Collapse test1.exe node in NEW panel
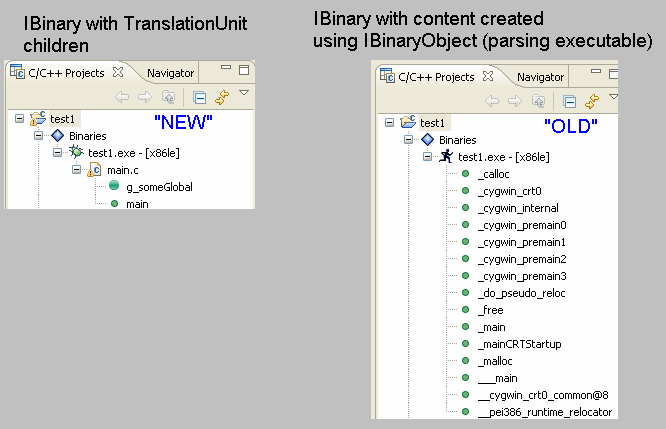The width and height of the screenshot is (666, 429). (57, 152)
